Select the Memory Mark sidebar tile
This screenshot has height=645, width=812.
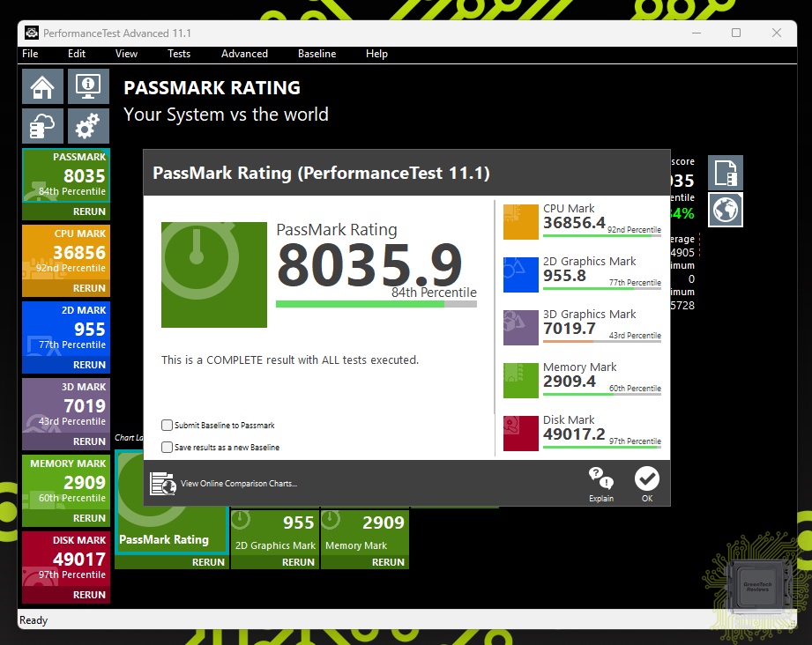click(x=65, y=482)
